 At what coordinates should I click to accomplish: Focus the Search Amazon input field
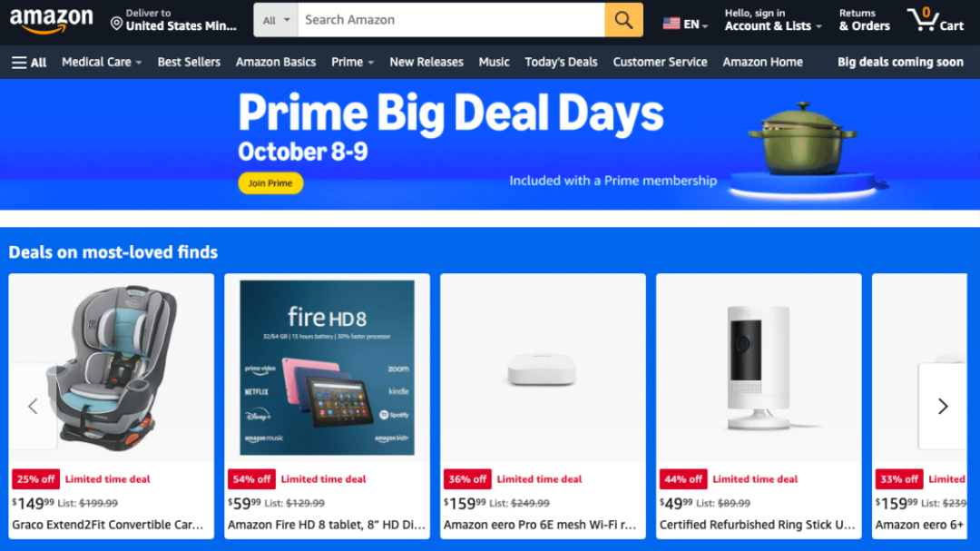(x=451, y=20)
